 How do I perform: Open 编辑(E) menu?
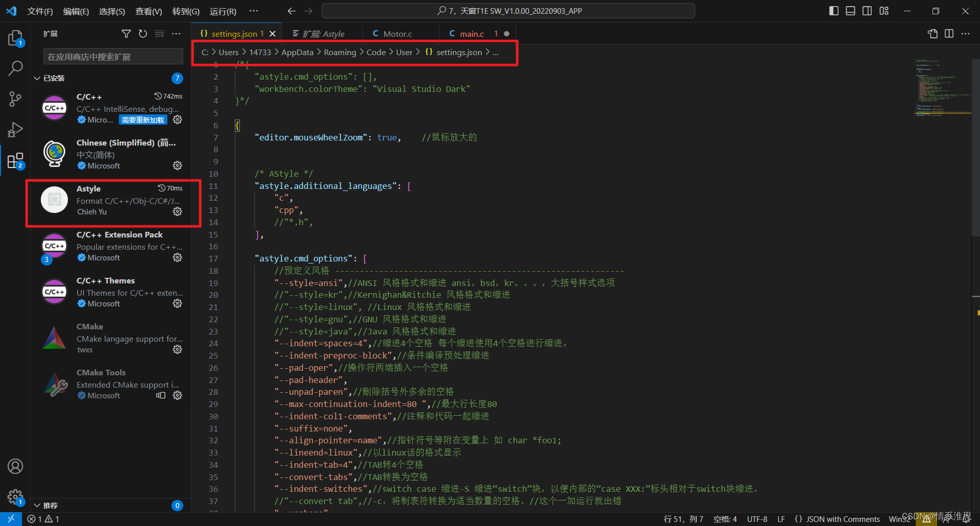point(76,11)
